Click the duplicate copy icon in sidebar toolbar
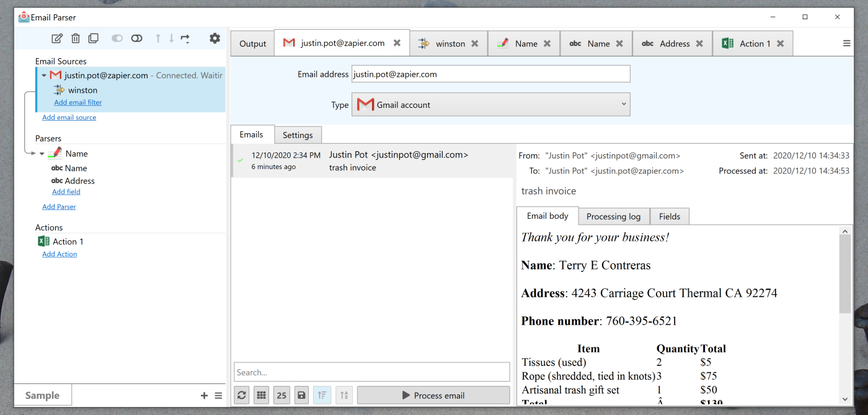Image resolution: width=868 pixels, height=415 pixels. tap(93, 38)
